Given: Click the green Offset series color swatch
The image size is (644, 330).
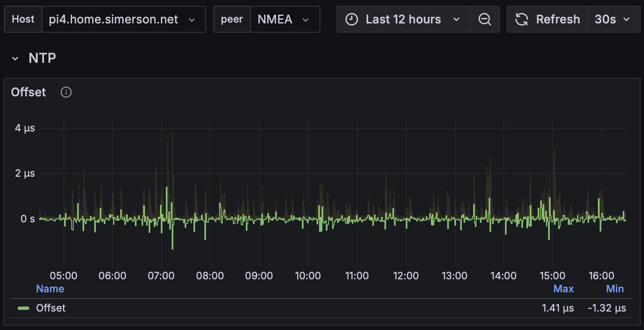Looking at the screenshot, I should [23, 308].
